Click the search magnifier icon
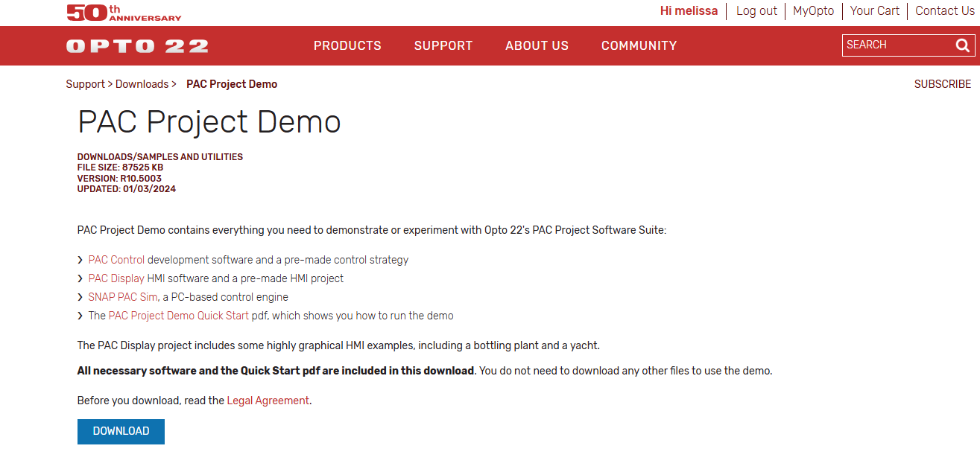This screenshot has height=472, width=980. (962, 45)
